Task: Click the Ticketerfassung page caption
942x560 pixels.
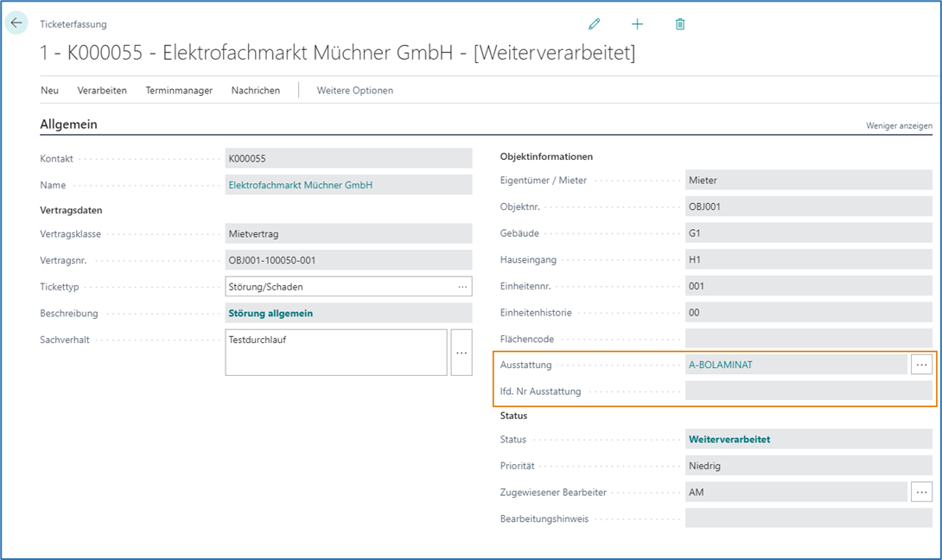Action: (x=73, y=24)
